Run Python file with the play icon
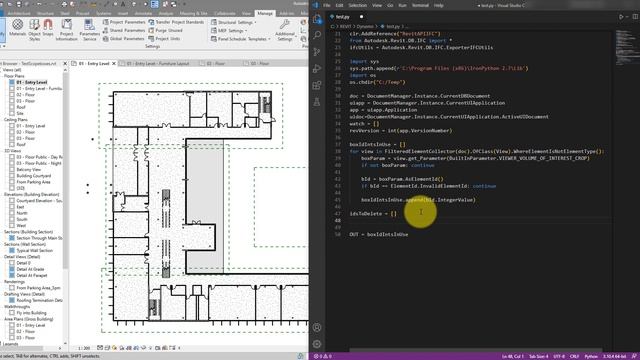This screenshot has width=640, height=360. tap(621, 17)
